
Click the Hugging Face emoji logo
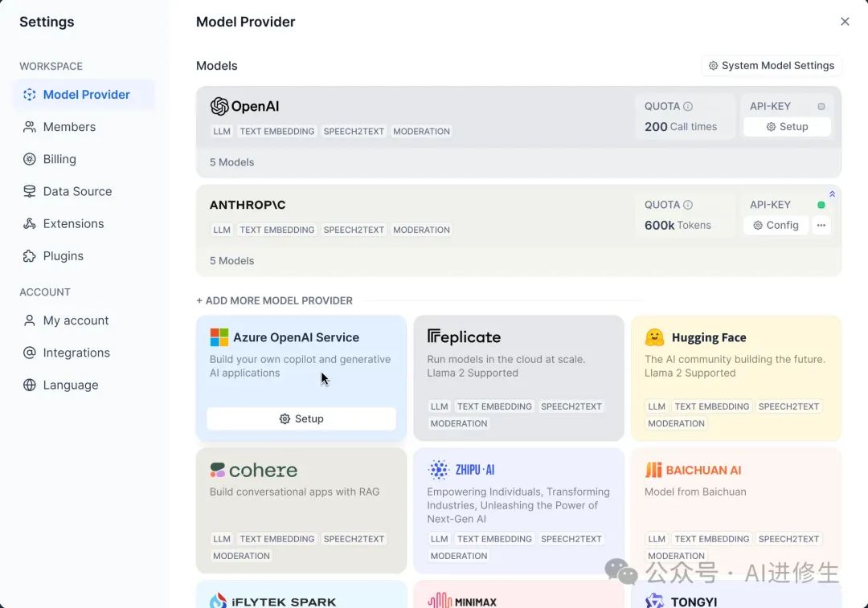click(654, 337)
